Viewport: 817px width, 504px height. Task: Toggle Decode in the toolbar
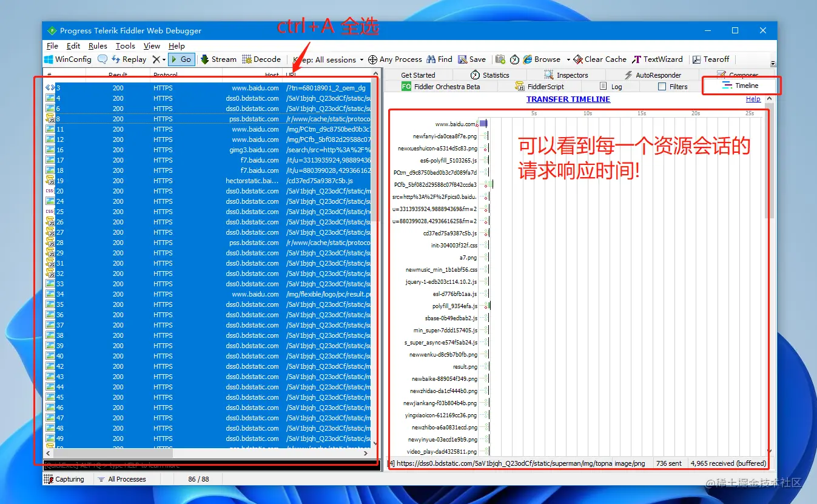click(x=261, y=59)
